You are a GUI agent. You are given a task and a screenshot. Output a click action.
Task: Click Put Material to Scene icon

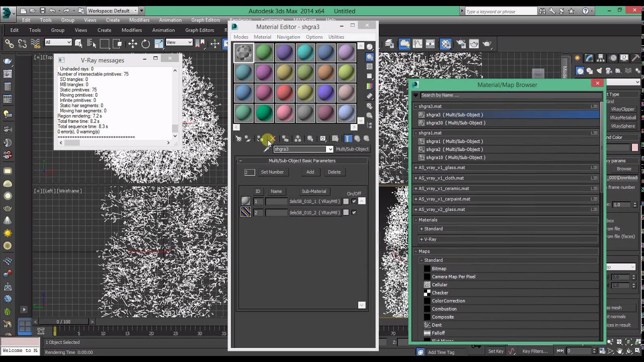(x=248, y=138)
